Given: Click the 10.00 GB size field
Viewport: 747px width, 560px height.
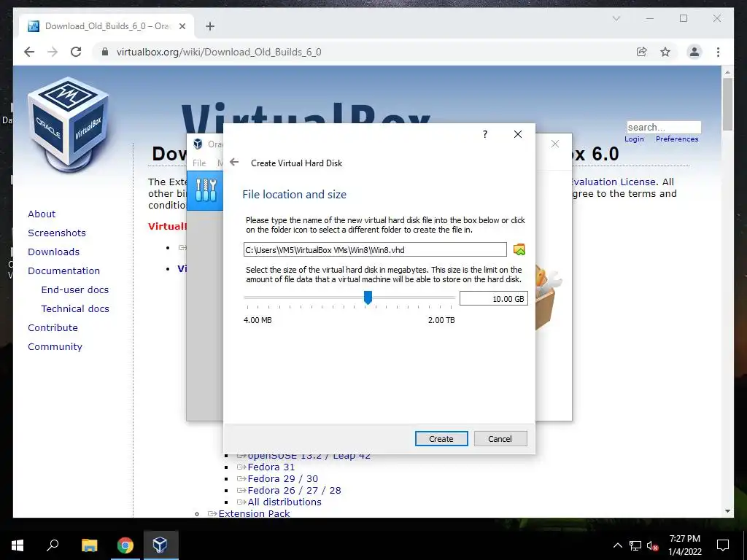Looking at the screenshot, I should point(494,298).
